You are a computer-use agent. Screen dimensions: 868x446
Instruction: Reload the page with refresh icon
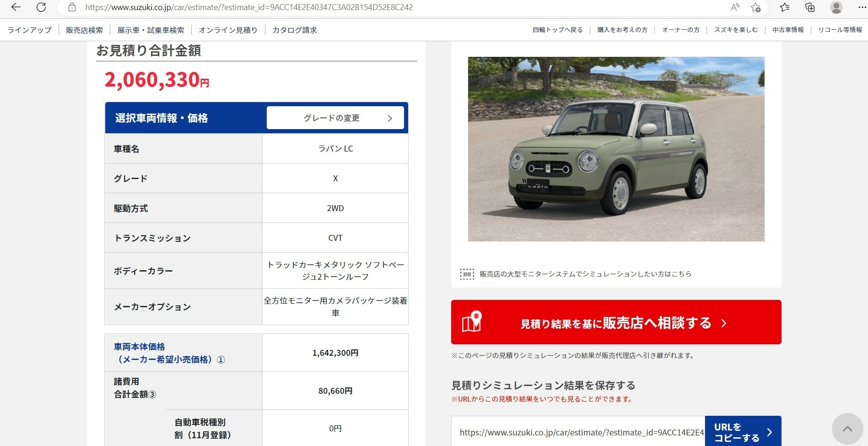(41, 7)
